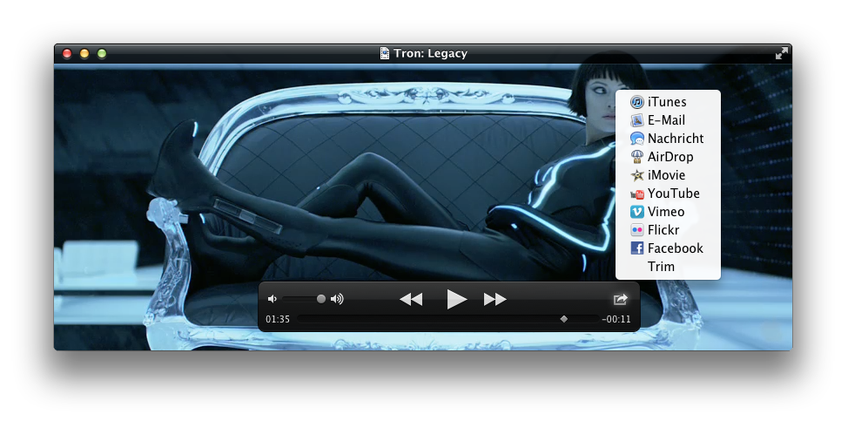The height and width of the screenshot is (421, 868).
Task: Upload the movie to YouTube
Action: pyautogui.click(x=668, y=194)
